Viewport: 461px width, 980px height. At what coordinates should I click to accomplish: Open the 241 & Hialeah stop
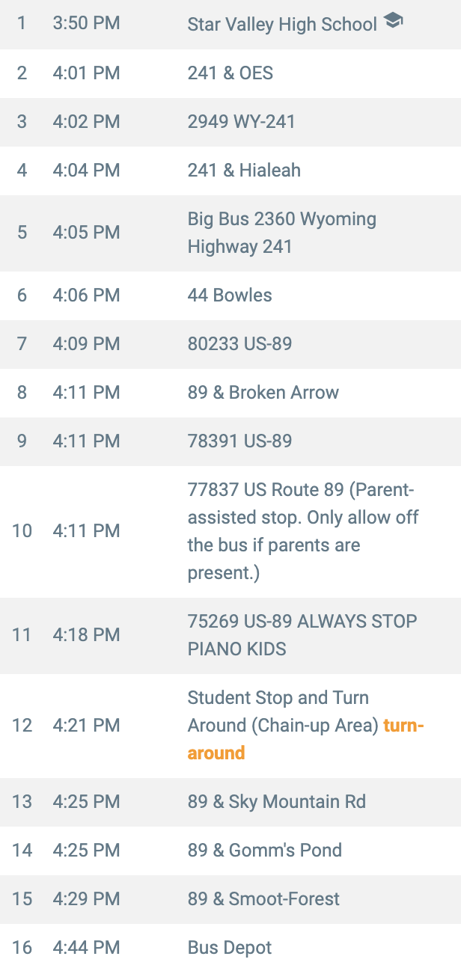(x=244, y=171)
